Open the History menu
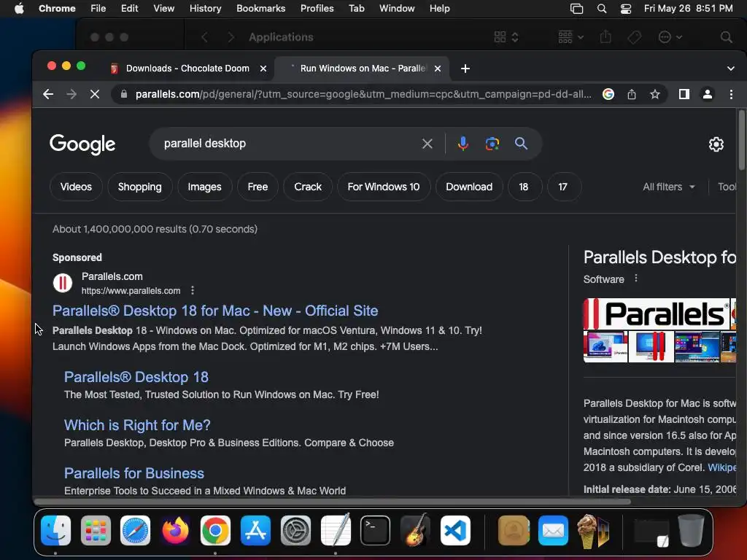This screenshot has height=560, width=747. (x=205, y=9)
